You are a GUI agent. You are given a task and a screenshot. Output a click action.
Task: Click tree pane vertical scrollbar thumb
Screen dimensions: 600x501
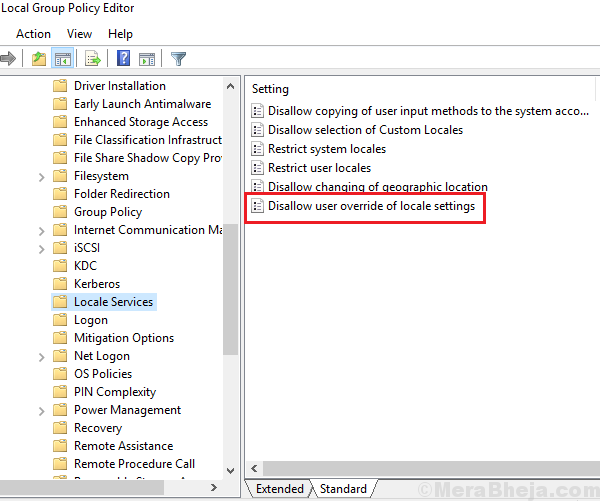click(x=230, y=290)
